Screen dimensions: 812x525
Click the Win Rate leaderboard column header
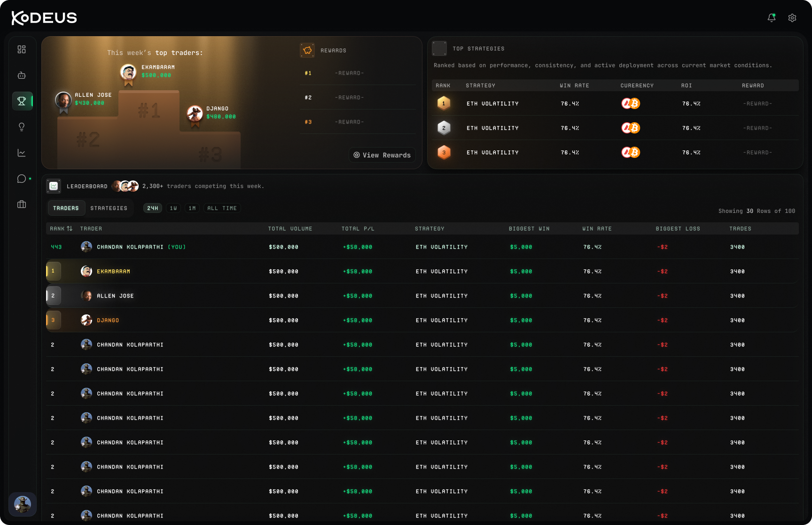[x=597, y=228]
